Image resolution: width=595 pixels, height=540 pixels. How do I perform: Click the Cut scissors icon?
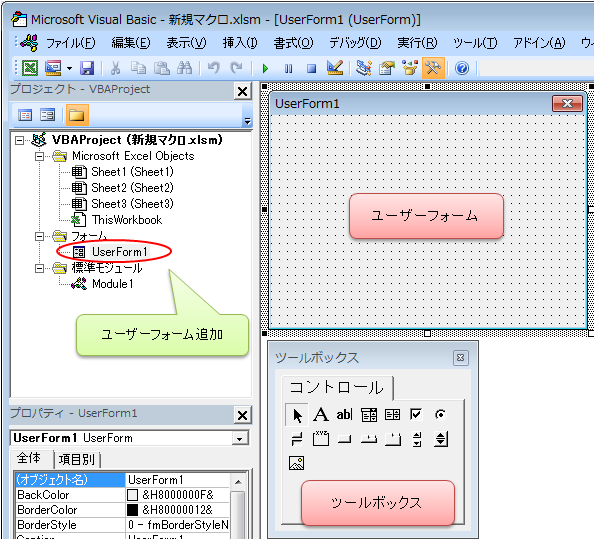click(115, 68)
